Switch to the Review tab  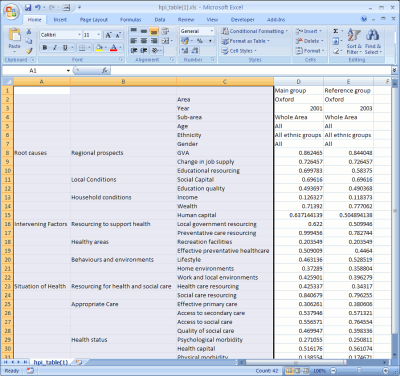pos(186,20)
